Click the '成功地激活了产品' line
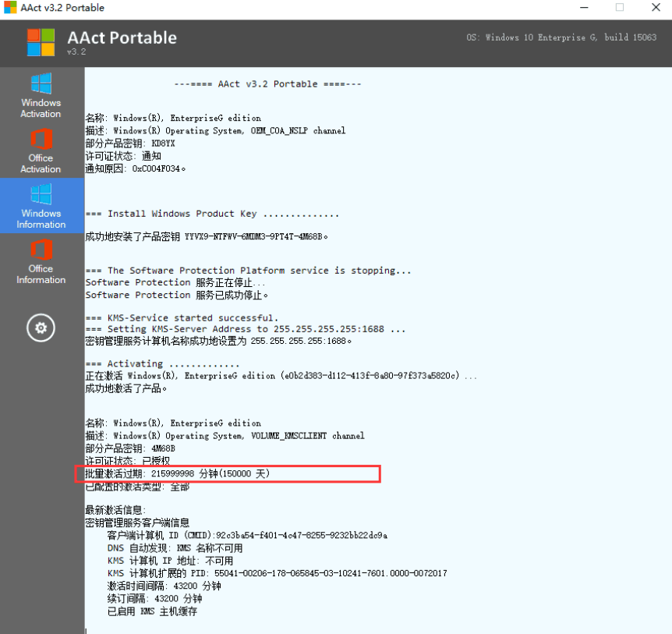Viewport: 672px width, 634px height. click(126, 388)
